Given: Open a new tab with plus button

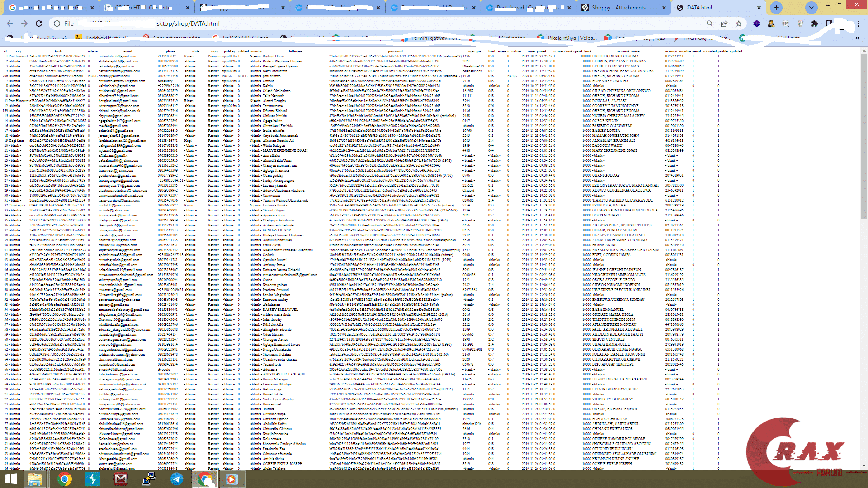Looking at the screenshot, I should pyautogui.click(x=776, y=8).
